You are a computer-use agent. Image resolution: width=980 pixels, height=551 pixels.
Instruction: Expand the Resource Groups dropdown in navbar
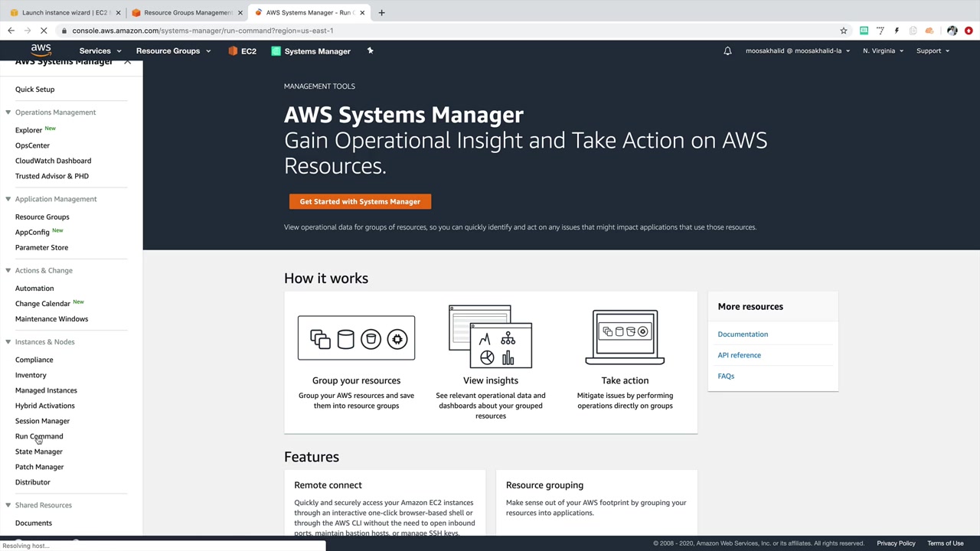pyautogui.click(x=173, y=51)
